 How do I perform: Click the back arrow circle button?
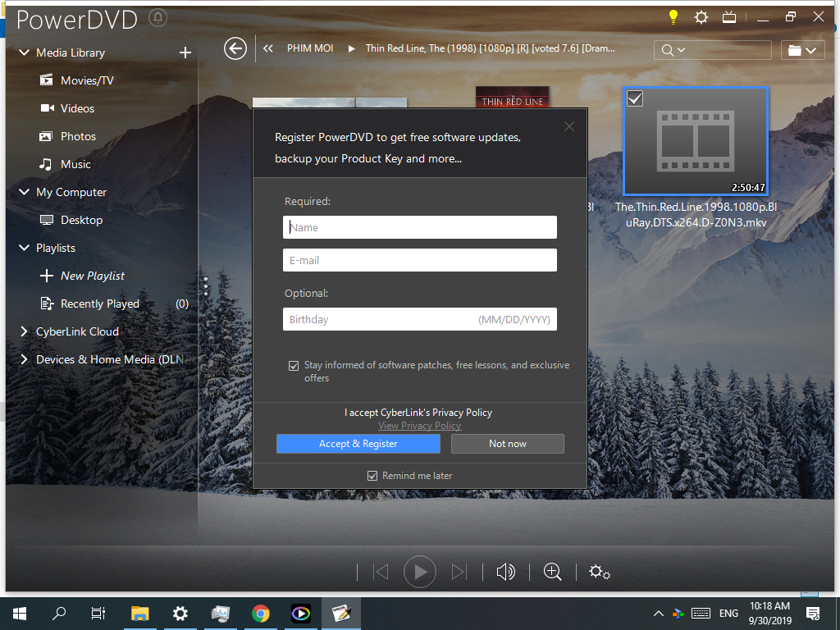tap(235, 48)
